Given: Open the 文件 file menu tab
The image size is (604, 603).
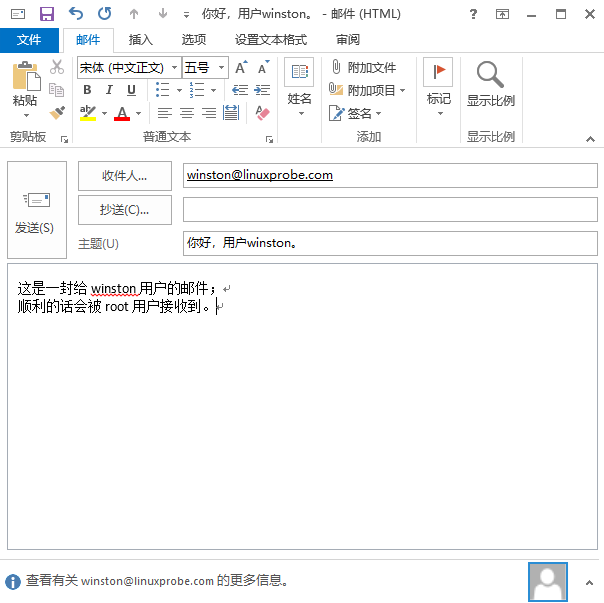Looking at the screenshot, I should tap(29, 40).
